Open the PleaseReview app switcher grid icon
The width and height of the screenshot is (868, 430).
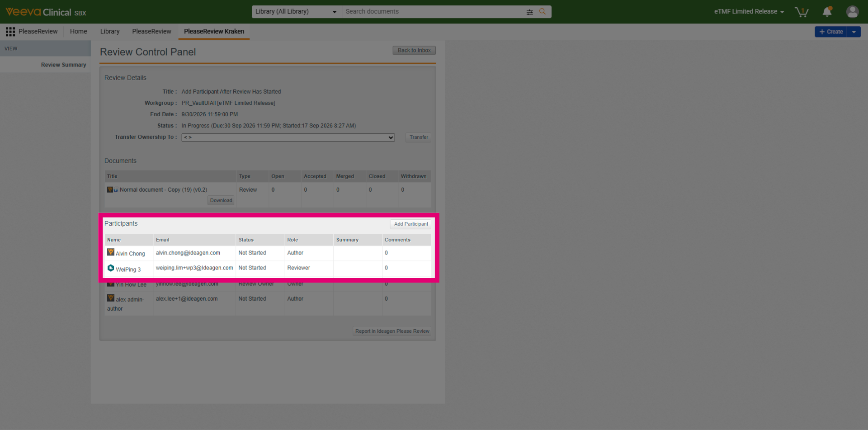pyautogui.click(x=10, y=32)
